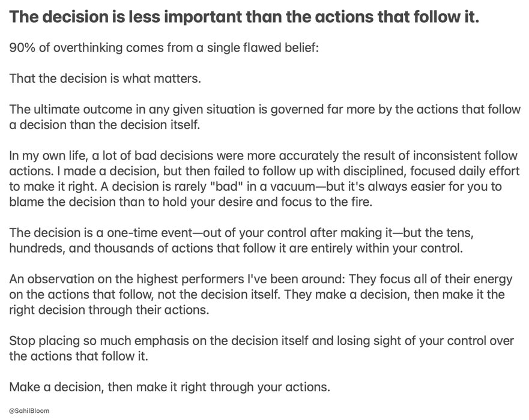The width and height of the screenshot is (529, 420).
Task: Click the bold headline about decisions and actions
Action: (244, 17)
